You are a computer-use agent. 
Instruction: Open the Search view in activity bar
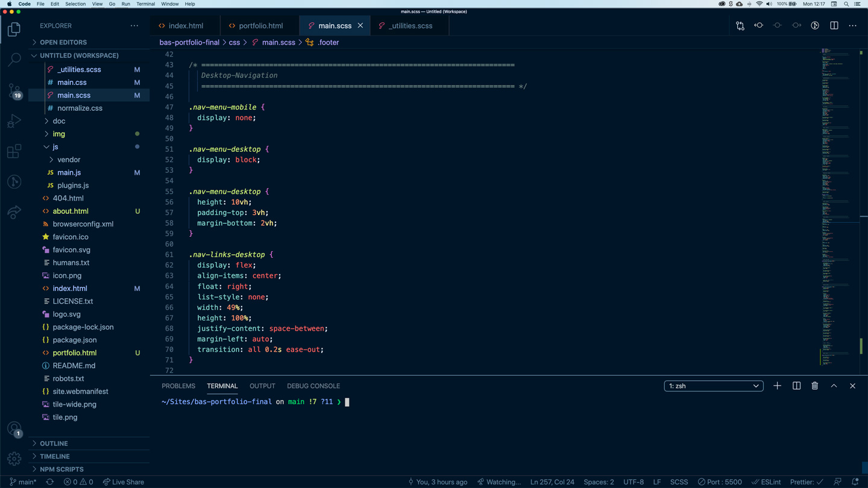(14, 59)
